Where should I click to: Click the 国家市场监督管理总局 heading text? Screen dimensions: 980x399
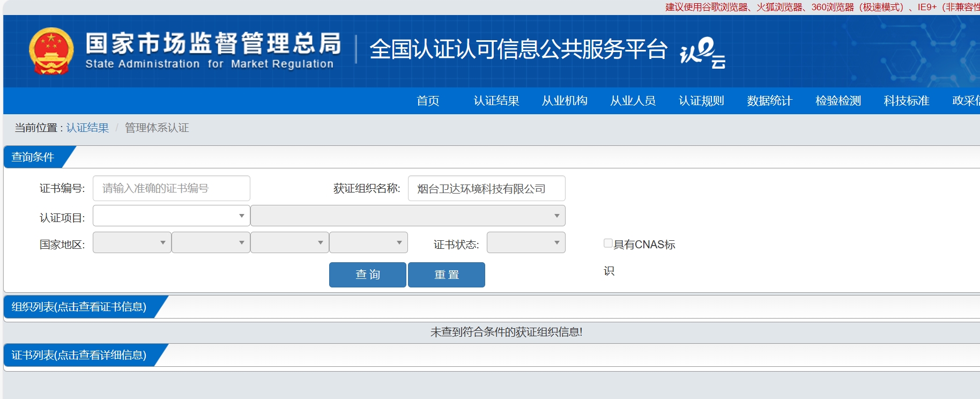213,43
